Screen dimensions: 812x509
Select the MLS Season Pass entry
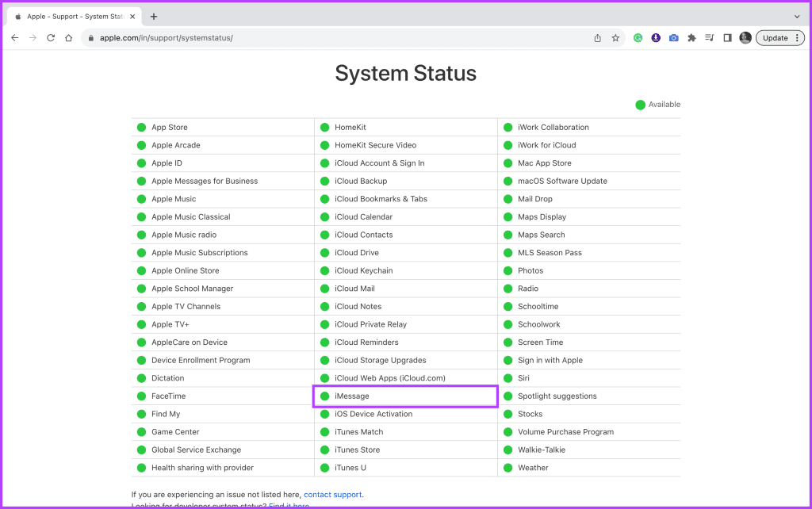coord(550,253)
